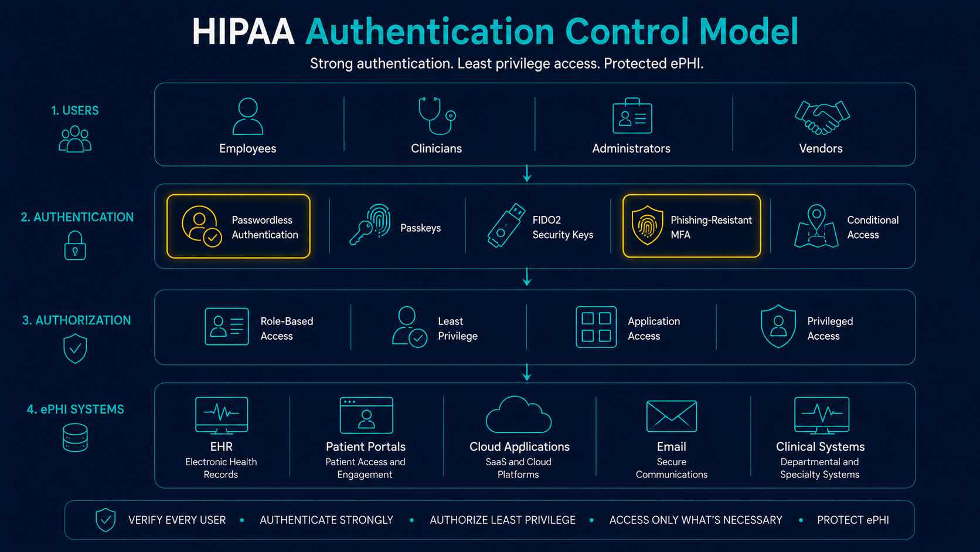Click "ACCESS ONLY WHAT'S NECESSARY" in the footer
This screenshot has width=980, height=552.
tap(696, 520)
